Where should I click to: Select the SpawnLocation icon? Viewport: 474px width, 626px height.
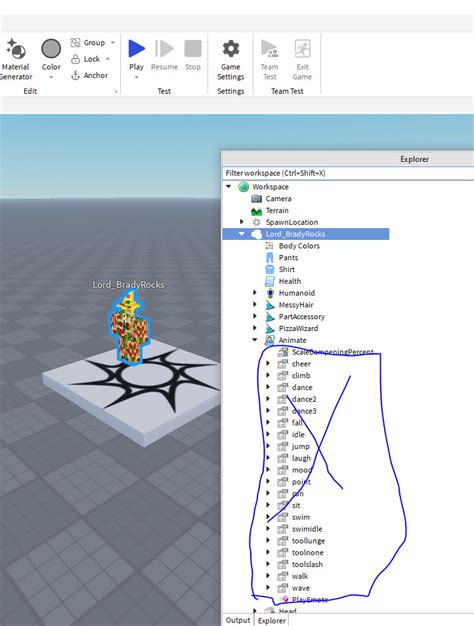[x=256, y=222]
